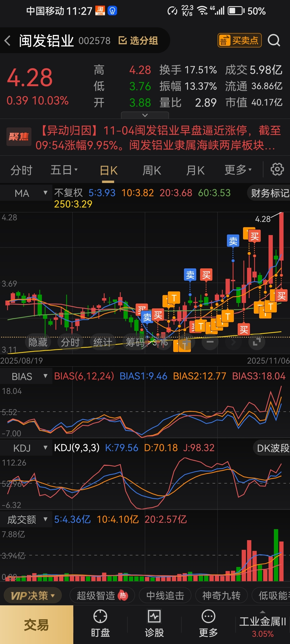
Task: Tap the back arrow icon
Action: click(8, 41)
